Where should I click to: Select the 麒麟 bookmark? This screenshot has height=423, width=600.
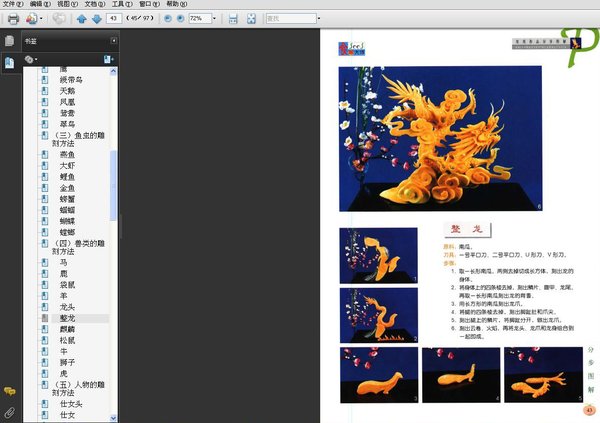pyautogui.click(x=68, y=328)
